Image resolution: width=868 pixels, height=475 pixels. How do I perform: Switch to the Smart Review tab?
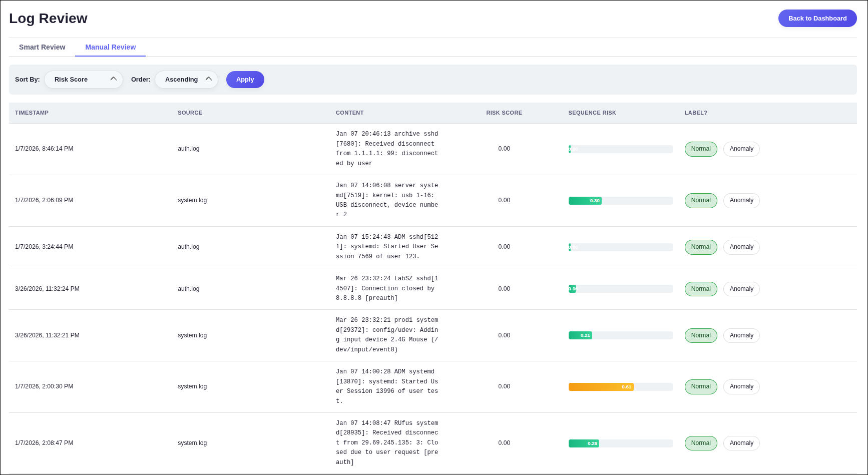[x=42, y=47]
